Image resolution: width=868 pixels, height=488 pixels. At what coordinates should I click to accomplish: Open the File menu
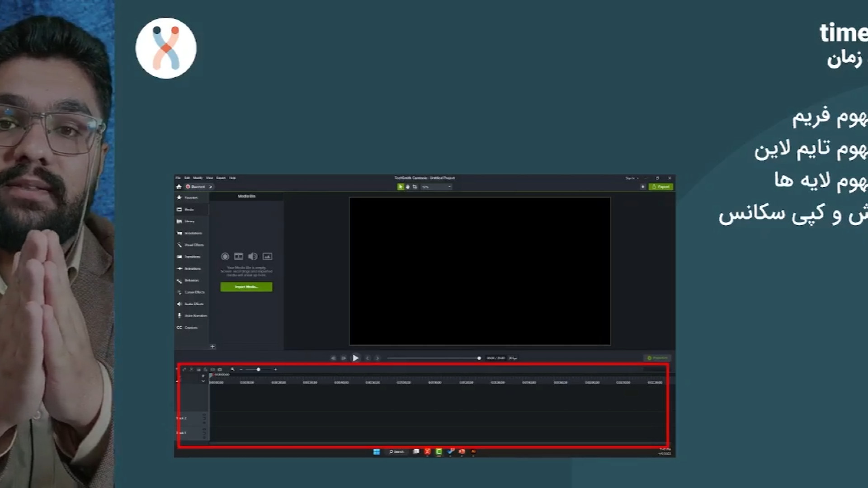[178, 178]
